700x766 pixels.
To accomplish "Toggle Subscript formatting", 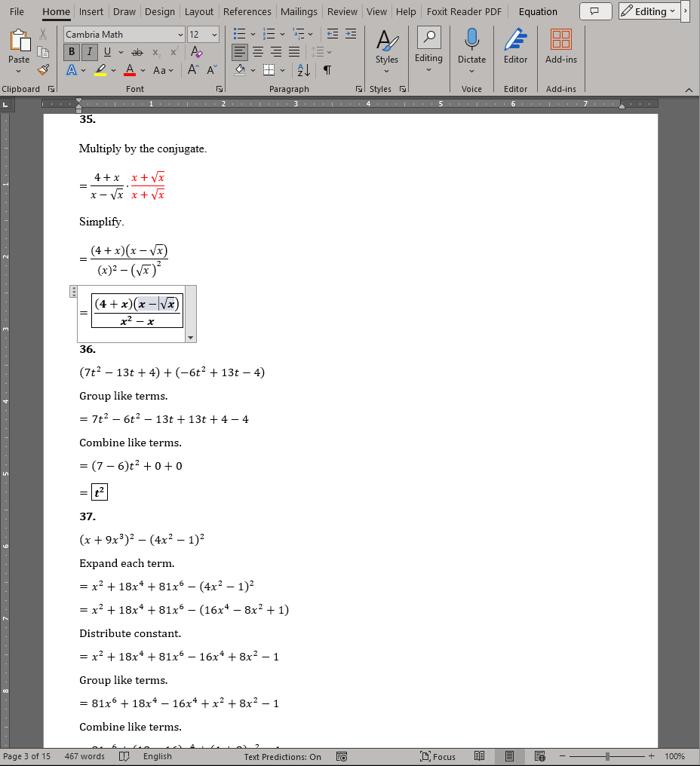I will pos(156,52).
